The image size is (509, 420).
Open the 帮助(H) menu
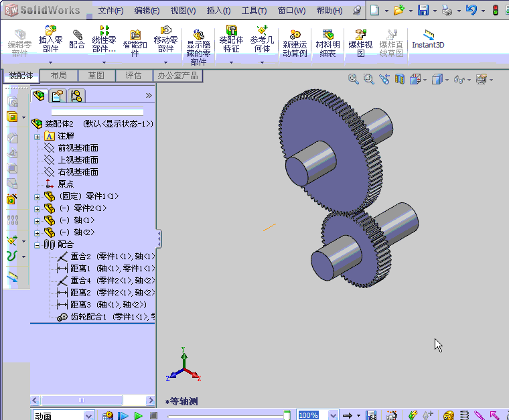tap(330, 11)
